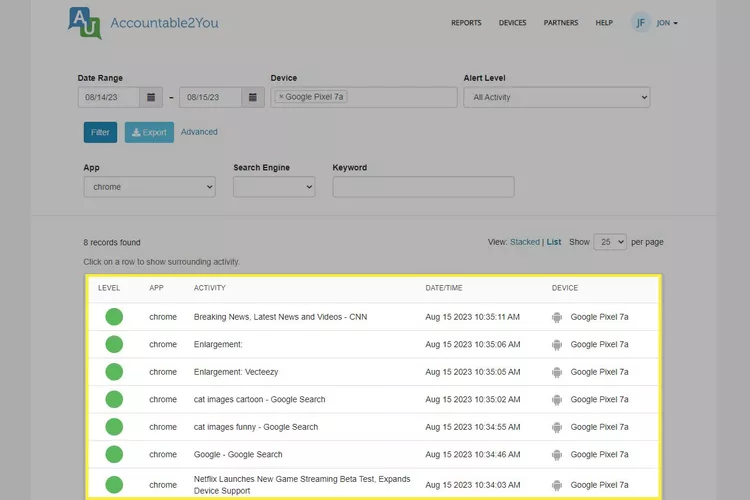Open the JON account menu
The height and width of the screenshot is (500, 750).
tap(667, 22)
